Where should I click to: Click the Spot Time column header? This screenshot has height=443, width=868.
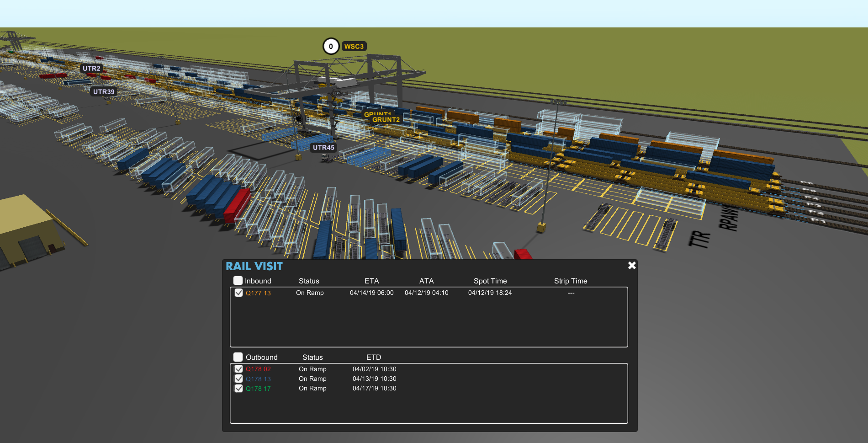pos(490,281)
